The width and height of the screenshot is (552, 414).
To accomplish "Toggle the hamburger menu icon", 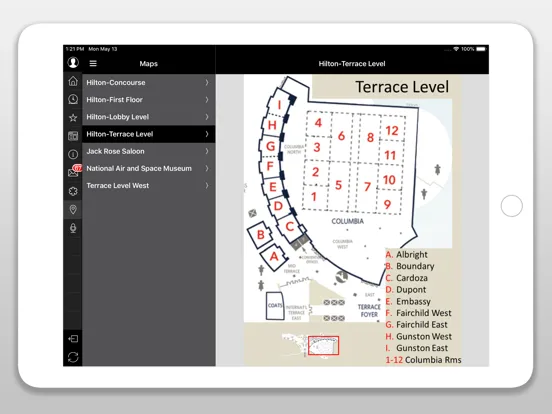I will (93, 63).
